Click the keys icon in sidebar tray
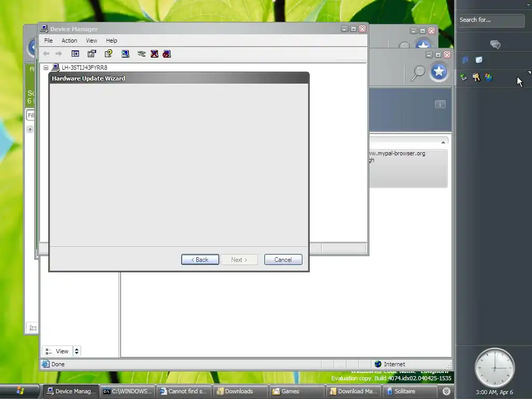This screenshot has height=399, width=532. click(476, 77)
